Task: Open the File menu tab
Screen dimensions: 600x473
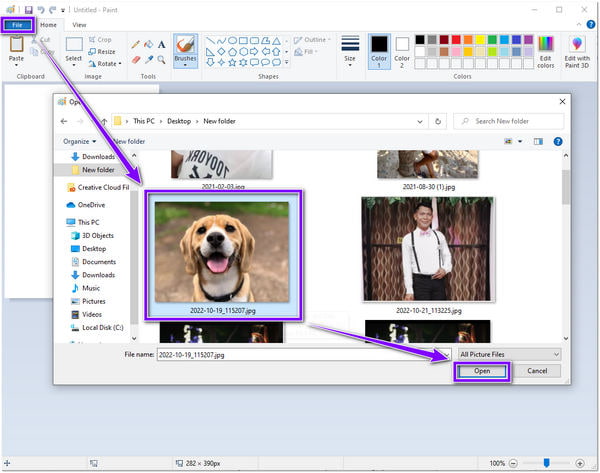Action: [x=18, y=25]
